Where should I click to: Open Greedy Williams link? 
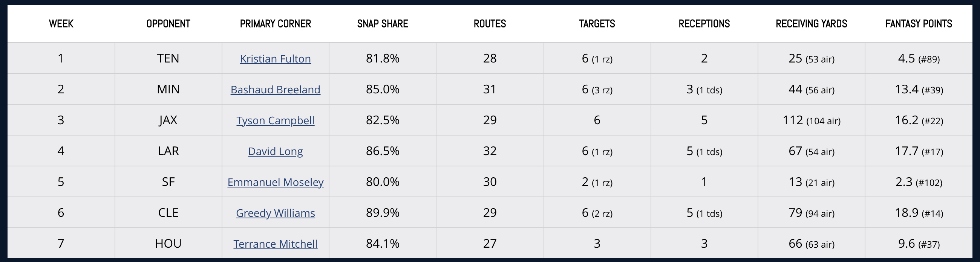tap(275, 213)
